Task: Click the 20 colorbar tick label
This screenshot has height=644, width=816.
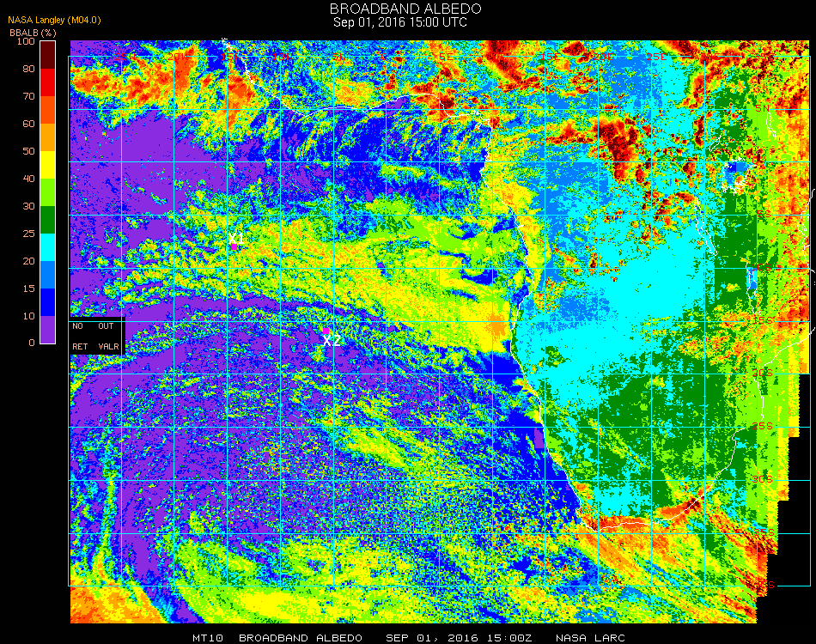Action: coord(28,261)
